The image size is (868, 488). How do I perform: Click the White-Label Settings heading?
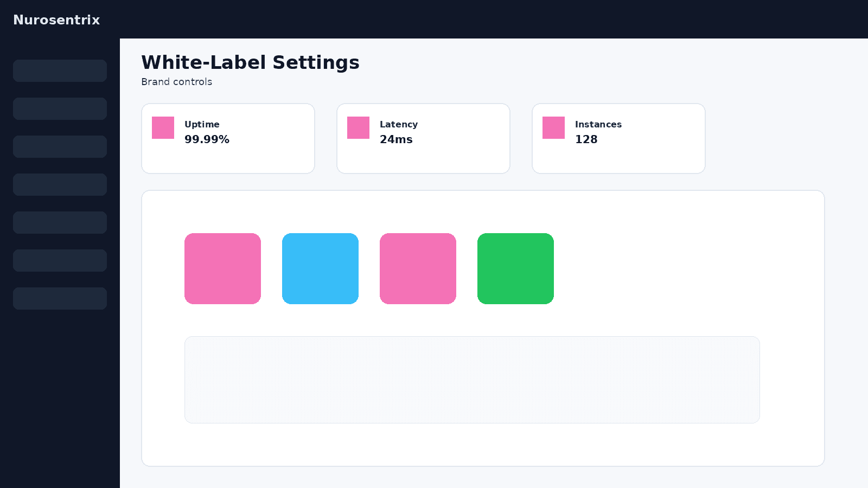[x=250, y=62]
